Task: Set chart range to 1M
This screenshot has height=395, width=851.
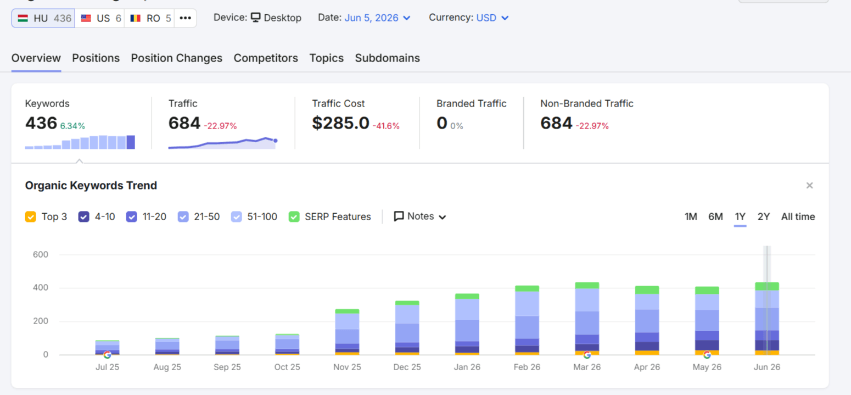Action: click(690, 216)
